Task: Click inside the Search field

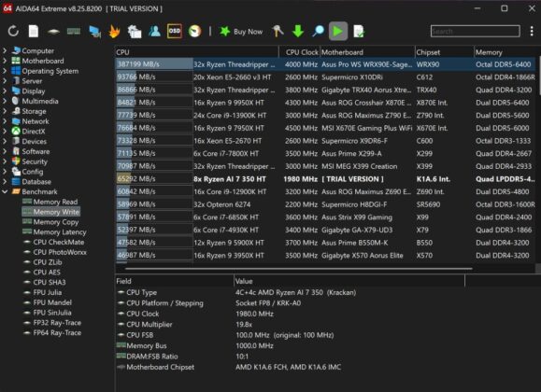Action: (475, 32)
